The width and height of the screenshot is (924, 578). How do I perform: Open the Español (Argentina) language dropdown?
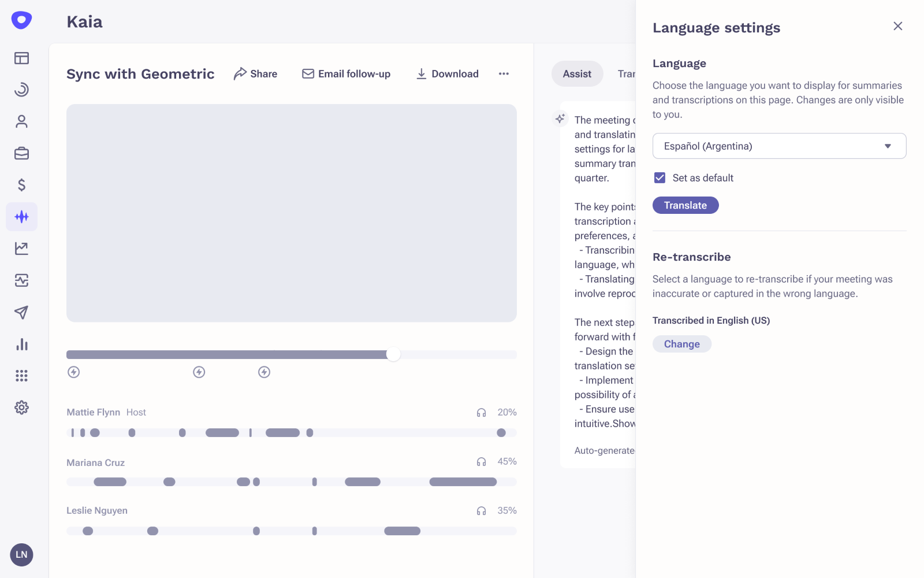pos(778,146)
